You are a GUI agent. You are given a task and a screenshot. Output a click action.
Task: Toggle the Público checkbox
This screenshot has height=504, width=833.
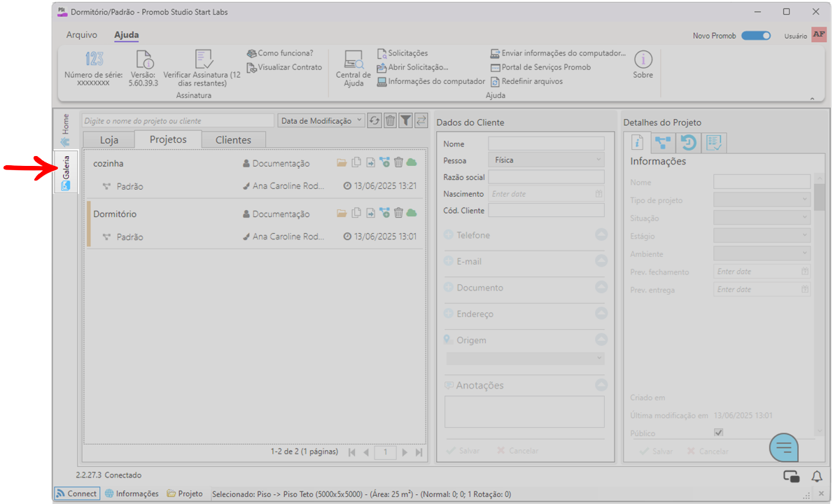tap(719, 433)
